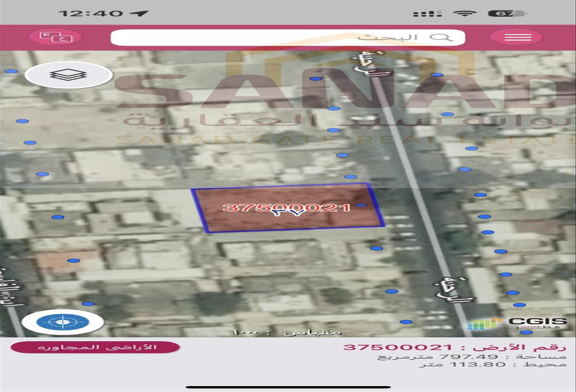Tap the colored grid logo beside CGIS
The width and height of the screenshot is (576, 392).
(x=485, y=324)
